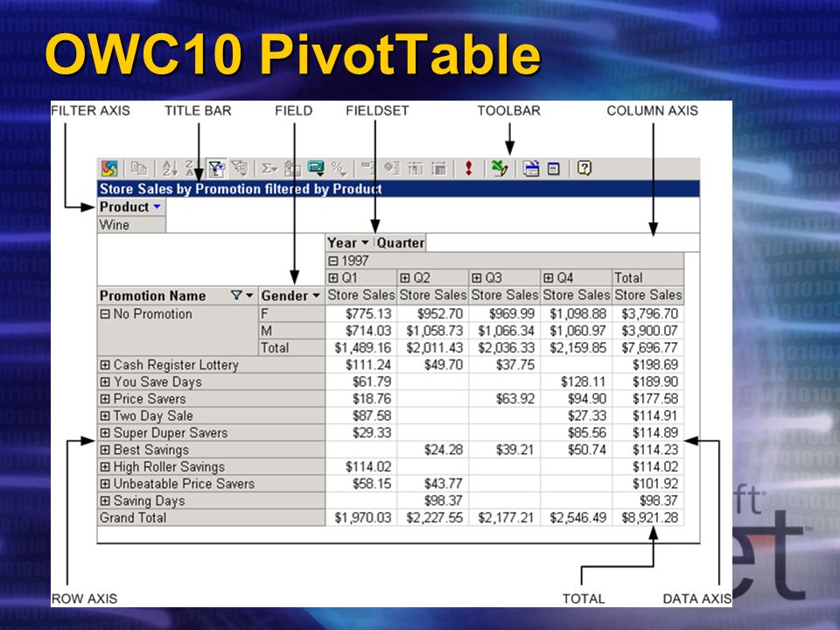Select the $24.28 cell
Viewport: 840px width, 630px height.
pyautogui.click(x=433, y=450)
